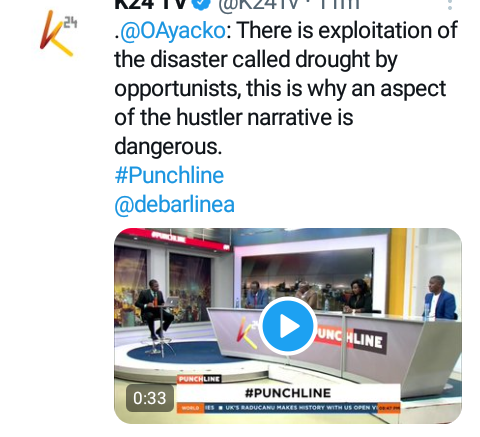480x437 pixels.
Task: Click the white #PUNCHLINE banner in the video
Action: pyautogui.click(x=288, y=393)
